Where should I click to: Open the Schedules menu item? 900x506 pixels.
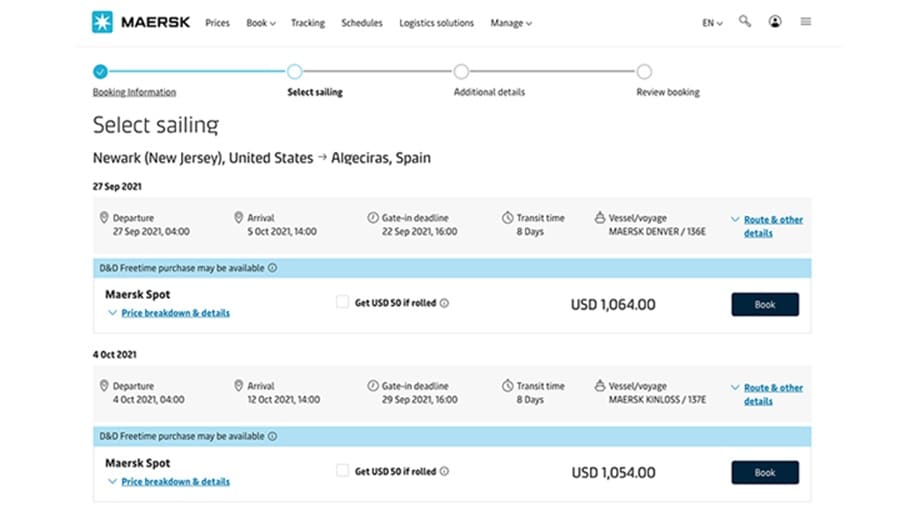(361, 23)
